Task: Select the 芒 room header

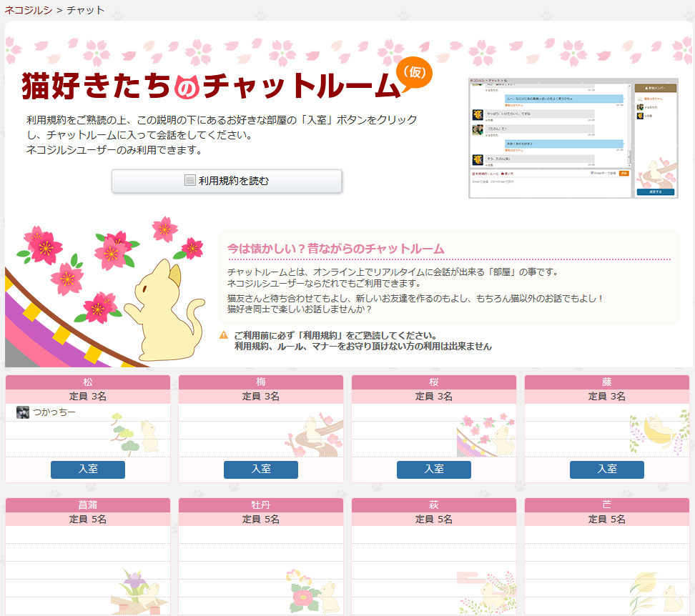Action: click(607, 505)
